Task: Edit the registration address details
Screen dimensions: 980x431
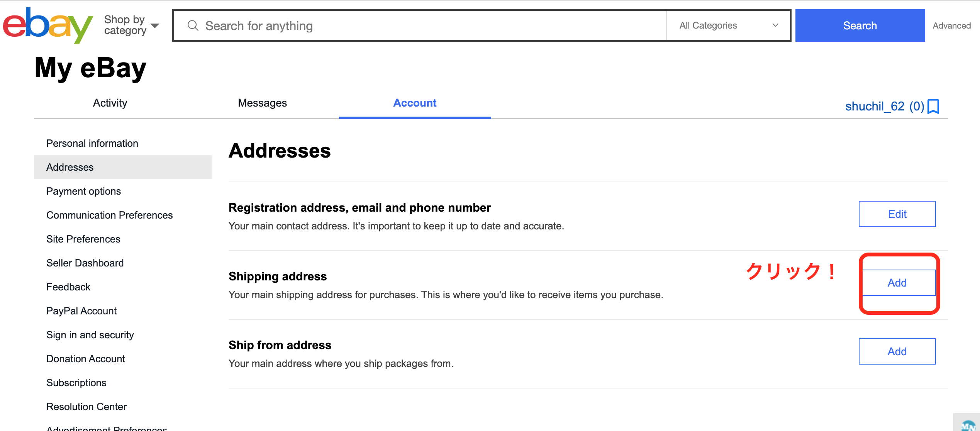Action: coord(897,214)
